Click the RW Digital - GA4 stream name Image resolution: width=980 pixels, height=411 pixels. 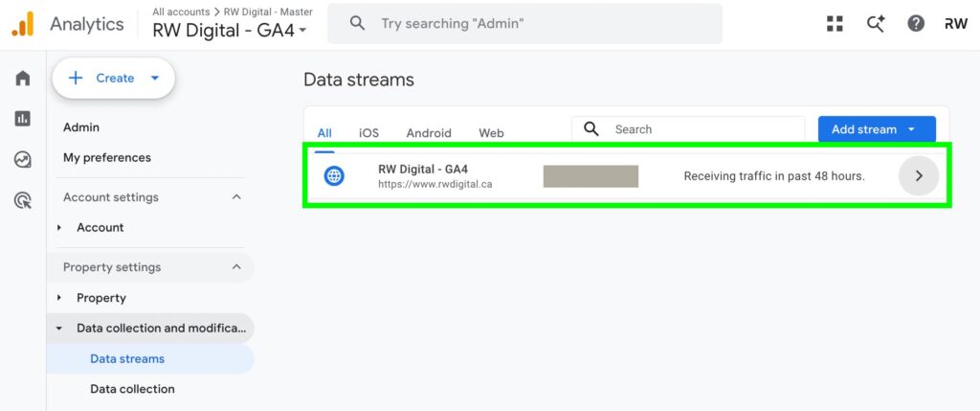[x=423, y=169]
